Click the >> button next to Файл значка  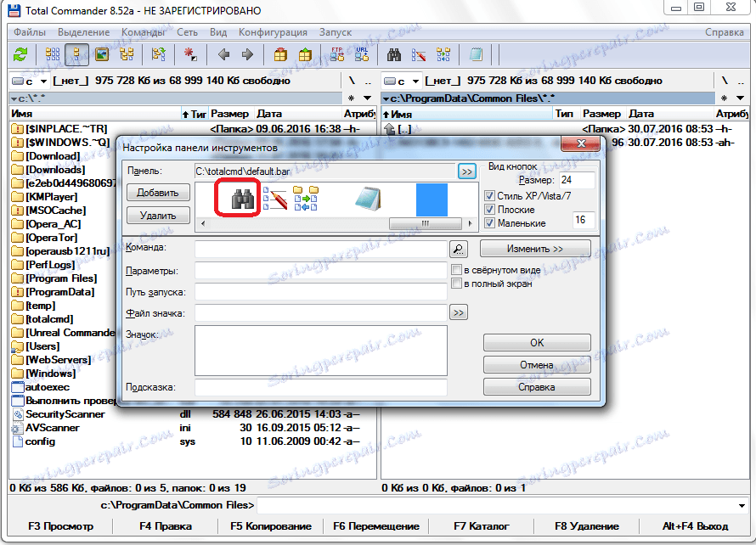coord(458,312)
